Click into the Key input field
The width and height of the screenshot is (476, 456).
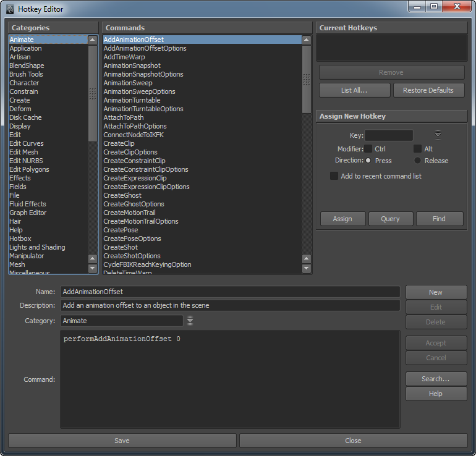tap(389, 135)
